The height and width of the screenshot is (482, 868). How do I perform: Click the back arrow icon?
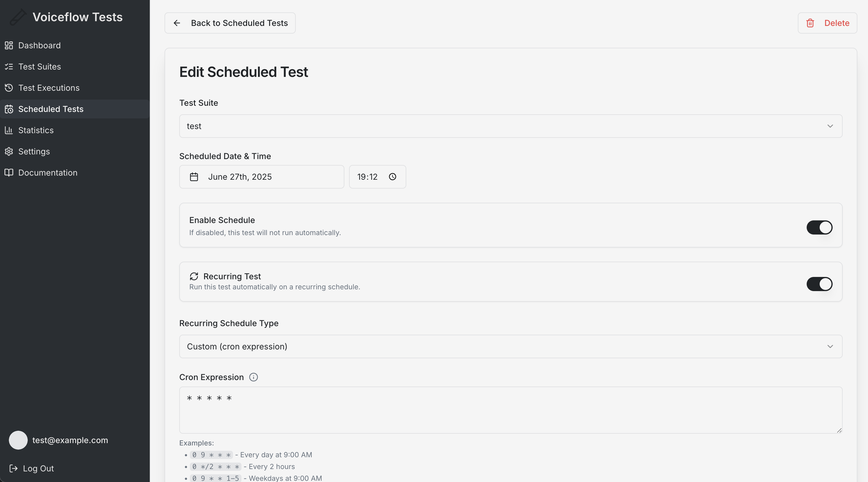coord(177,23)
